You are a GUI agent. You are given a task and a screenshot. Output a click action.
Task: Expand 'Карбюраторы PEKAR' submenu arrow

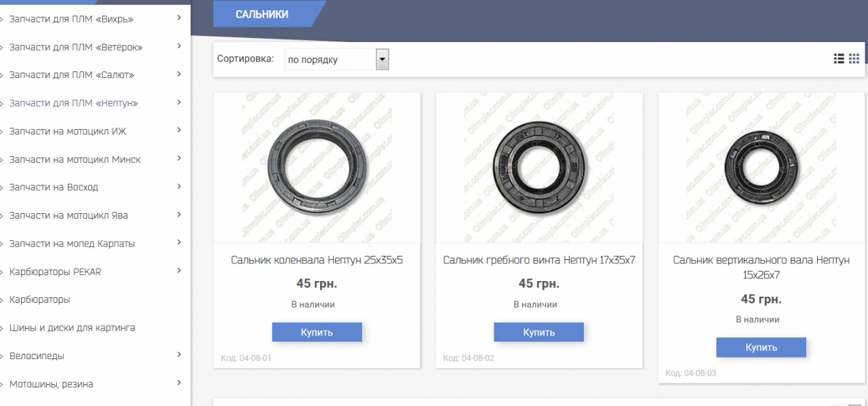pos(179,271)
